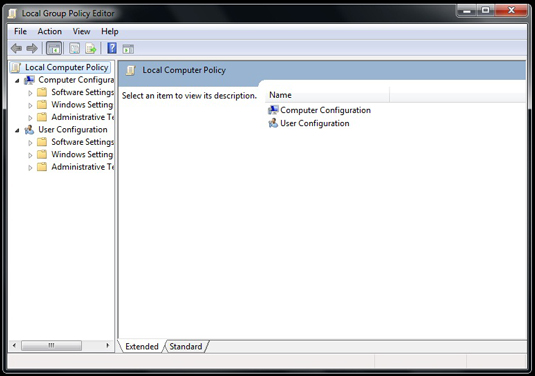535x376 pixels.
Task: Toggle Show/Hide Action Pane icon
Action: coord(128,49)
